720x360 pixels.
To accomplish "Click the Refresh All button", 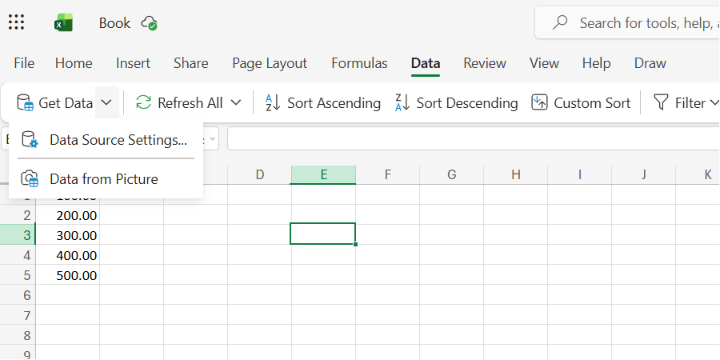I will point(179,103).
